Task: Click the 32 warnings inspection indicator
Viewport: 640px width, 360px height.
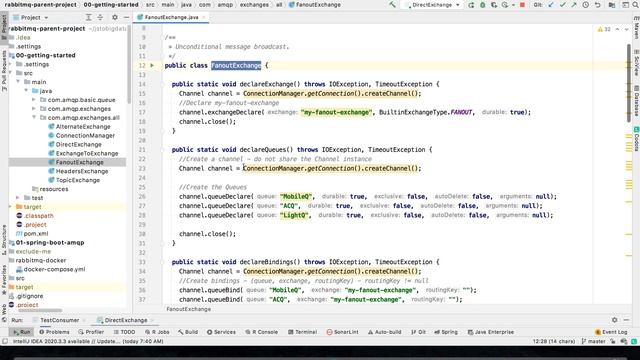Action: coord(604,29)
